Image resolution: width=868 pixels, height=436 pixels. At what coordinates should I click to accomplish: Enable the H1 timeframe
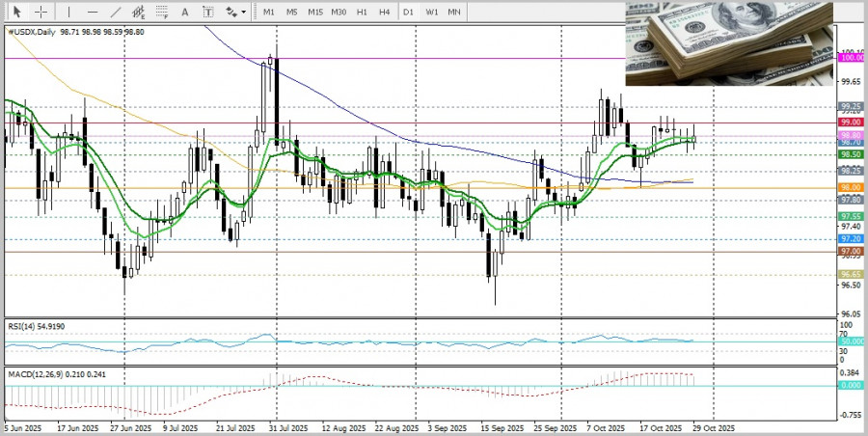click(x=362, y=12)
